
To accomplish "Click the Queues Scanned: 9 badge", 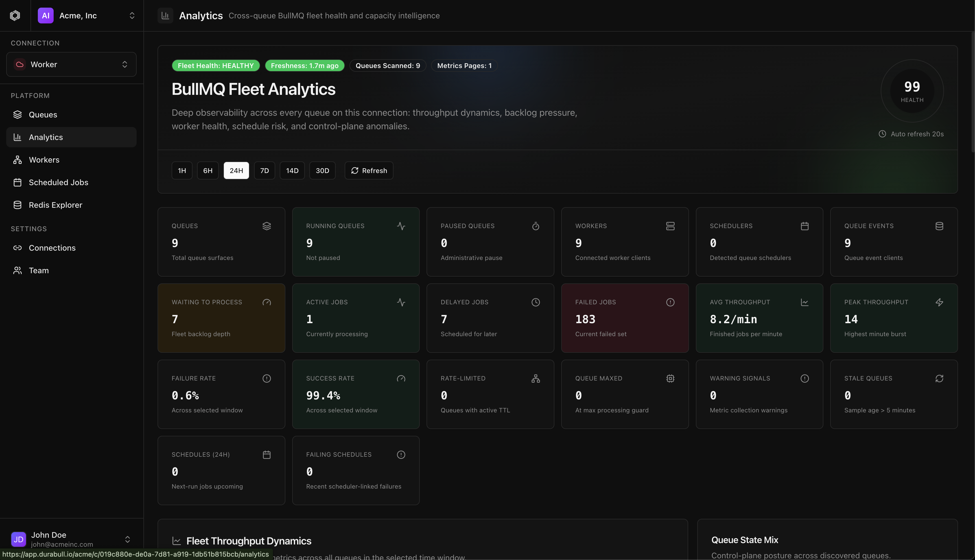I will [387, 65].
